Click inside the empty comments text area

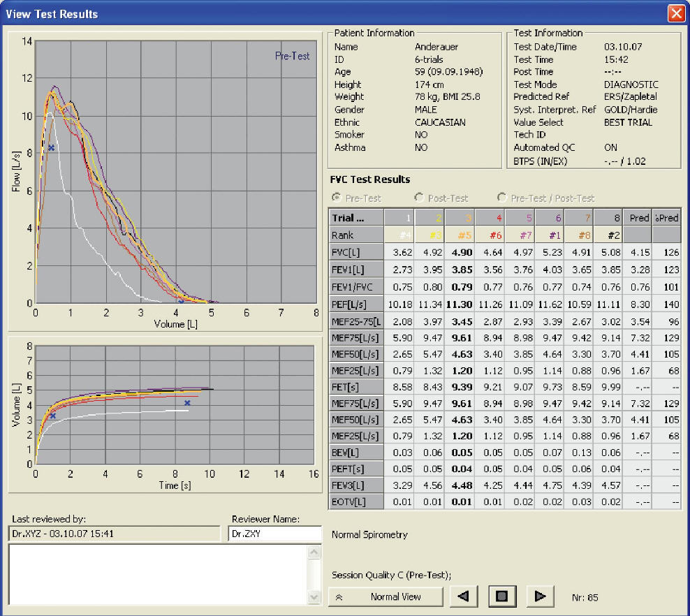click(154, 573)
